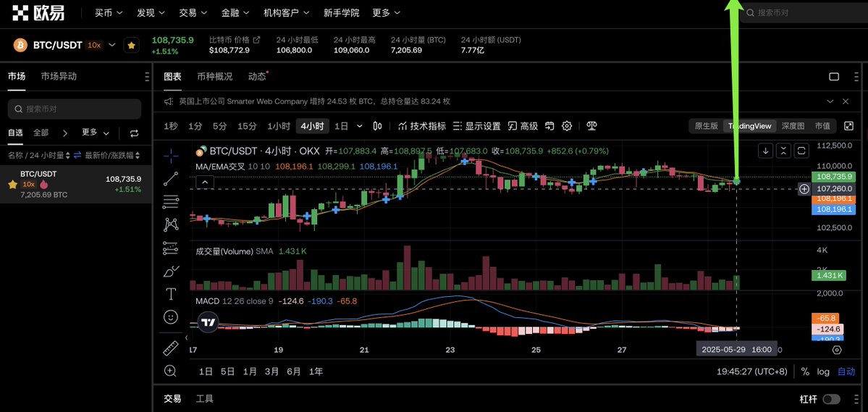Switch chart to 市值 view
The width and height of the screenshot is (868, 412).
click(822, 126)
